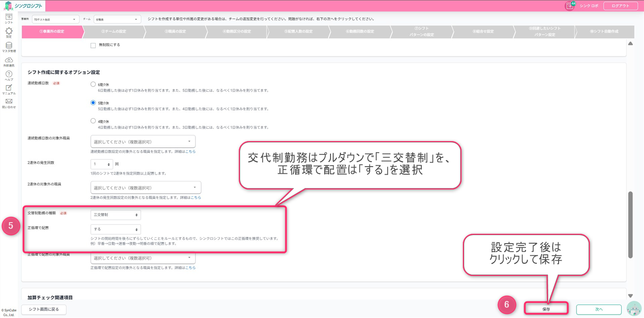
Task: Open the 設定 gear icon in sidebar
Action: click(8, 31)
